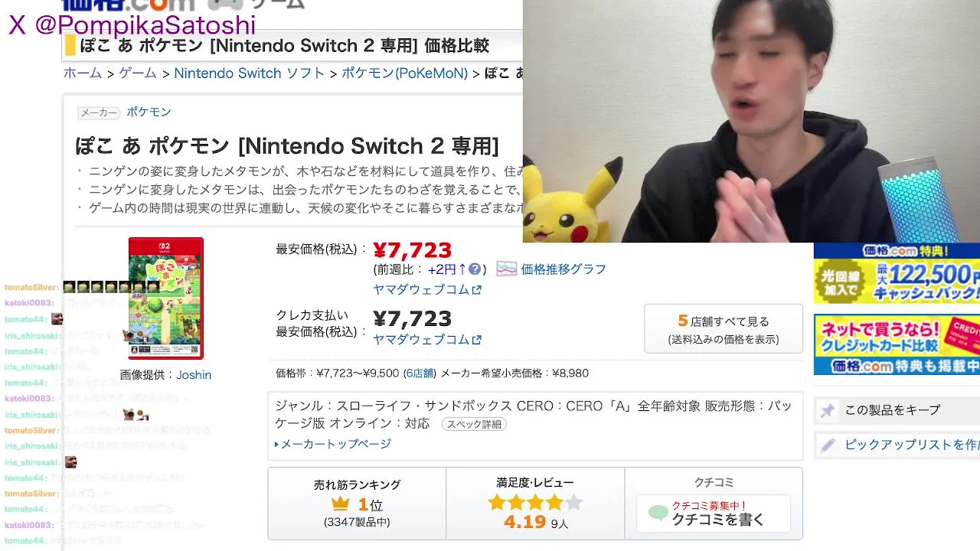Click the pencil icon for pickup list
Image resolution: width=980 pixels, height=551 pixels.
[827, 445]
